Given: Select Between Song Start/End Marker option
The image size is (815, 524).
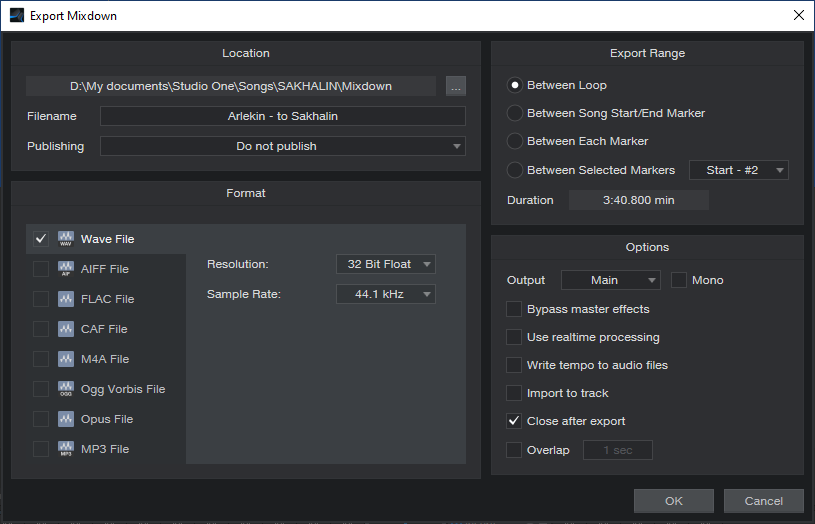Looking at the screenshot, I should [x=515, y=113].
